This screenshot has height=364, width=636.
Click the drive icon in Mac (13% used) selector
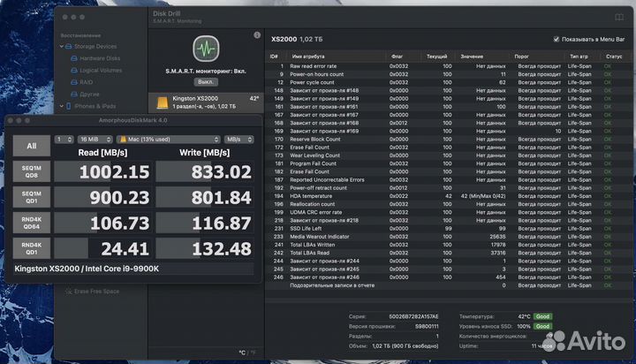(x=123, y=140)
